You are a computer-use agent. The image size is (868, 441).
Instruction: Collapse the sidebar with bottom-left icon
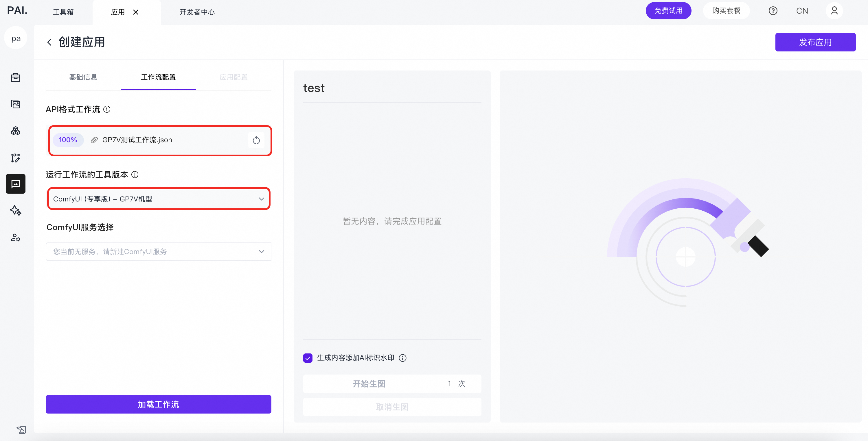21,429
